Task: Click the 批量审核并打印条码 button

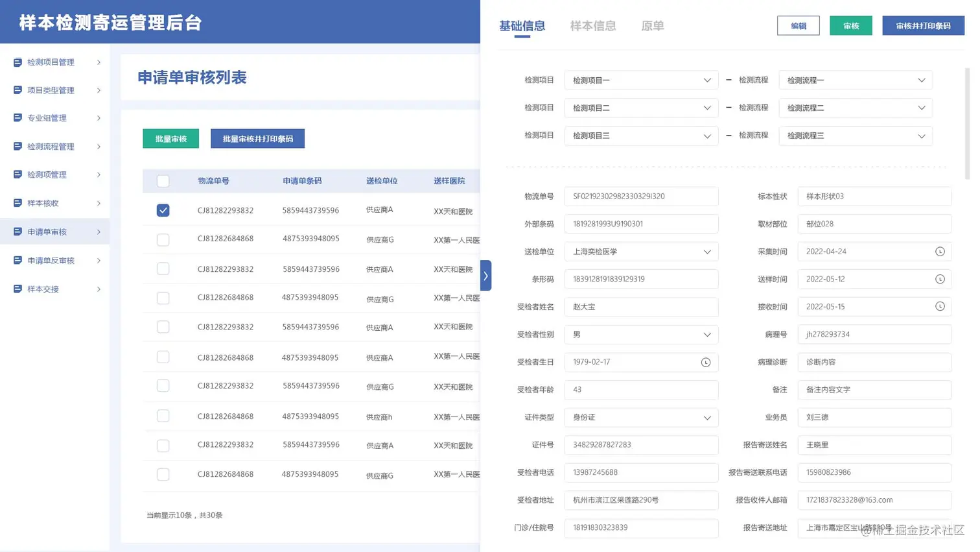Action: click(257, 138)
